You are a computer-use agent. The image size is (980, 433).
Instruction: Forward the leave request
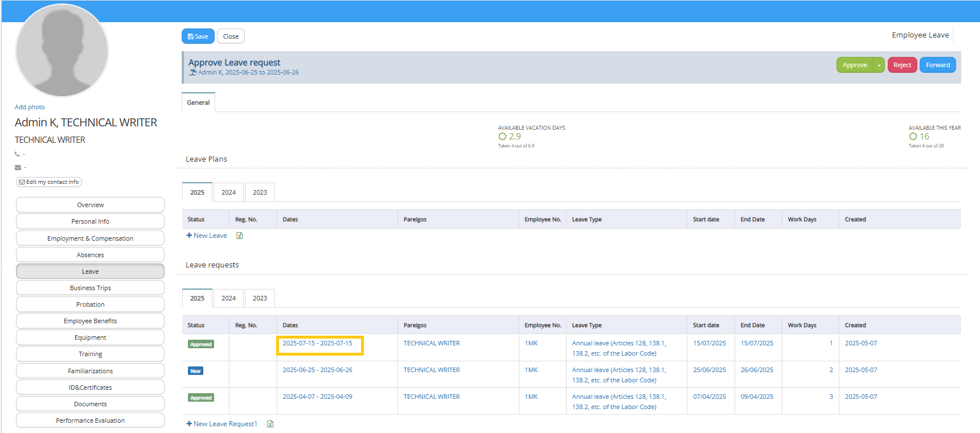coord(938,65)
